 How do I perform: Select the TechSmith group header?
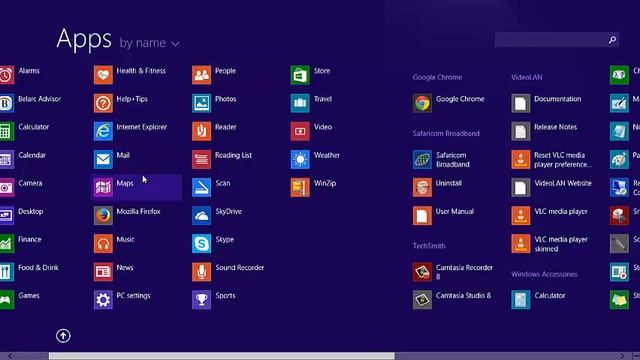pyautogui.click(x=429, y=246)
